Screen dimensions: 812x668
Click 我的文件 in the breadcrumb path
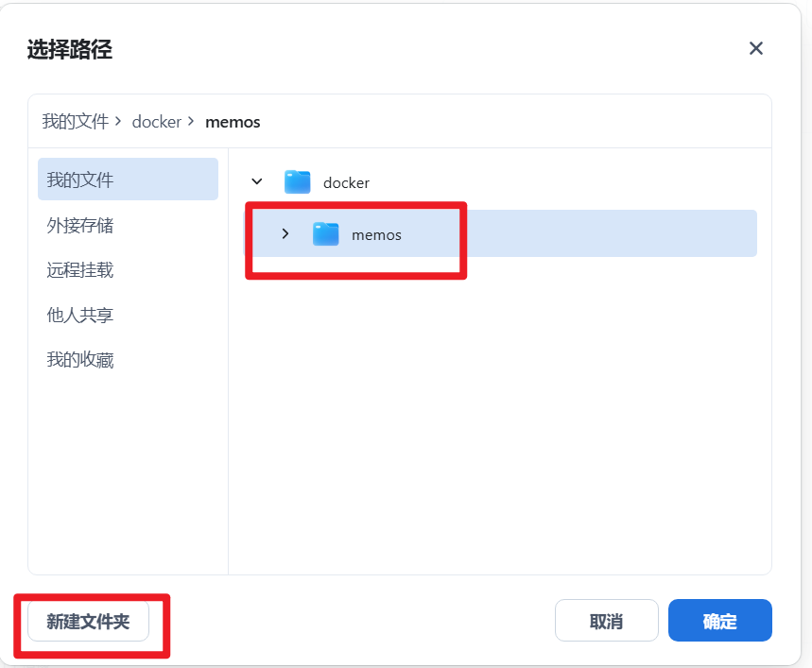click(76, 122)
